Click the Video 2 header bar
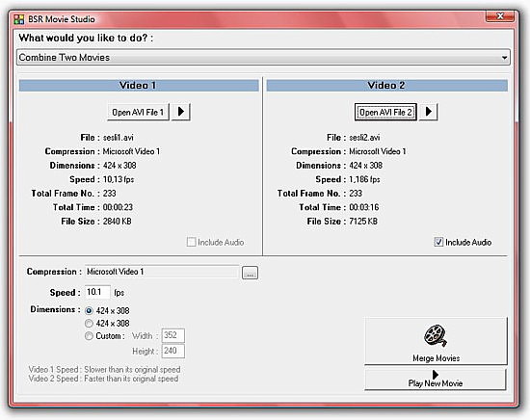530x420 pixels. coord(387,86)
